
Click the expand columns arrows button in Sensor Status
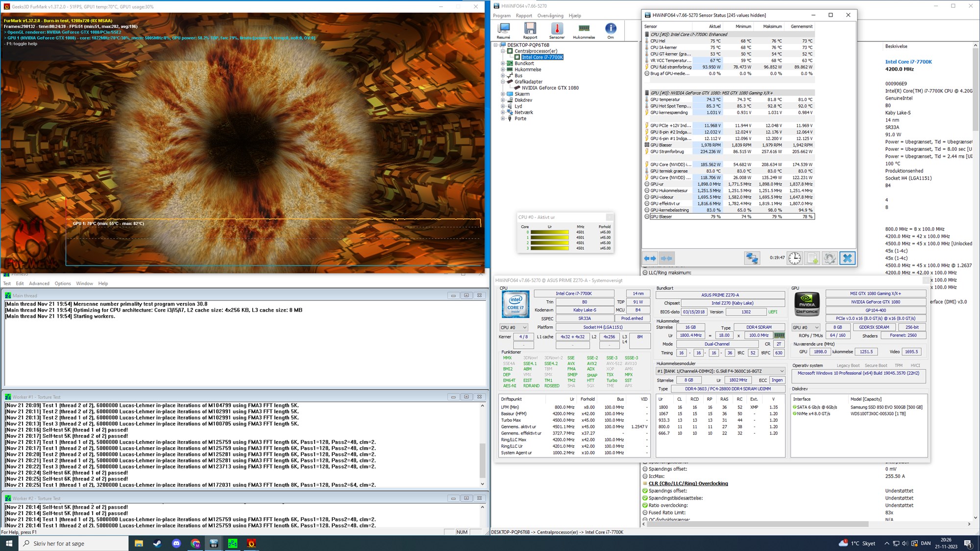[x=650, y=258]
